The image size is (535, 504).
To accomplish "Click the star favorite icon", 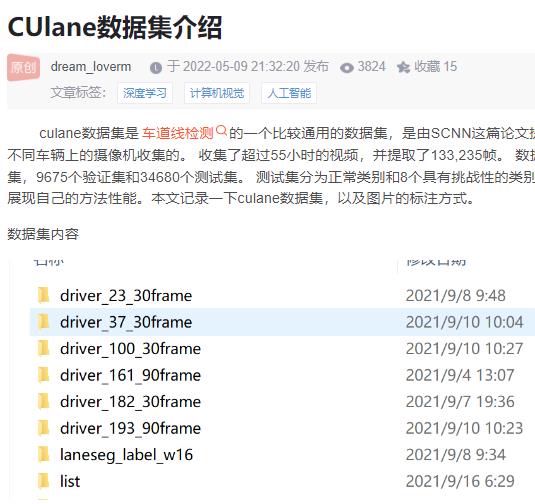I will point(403,67).
